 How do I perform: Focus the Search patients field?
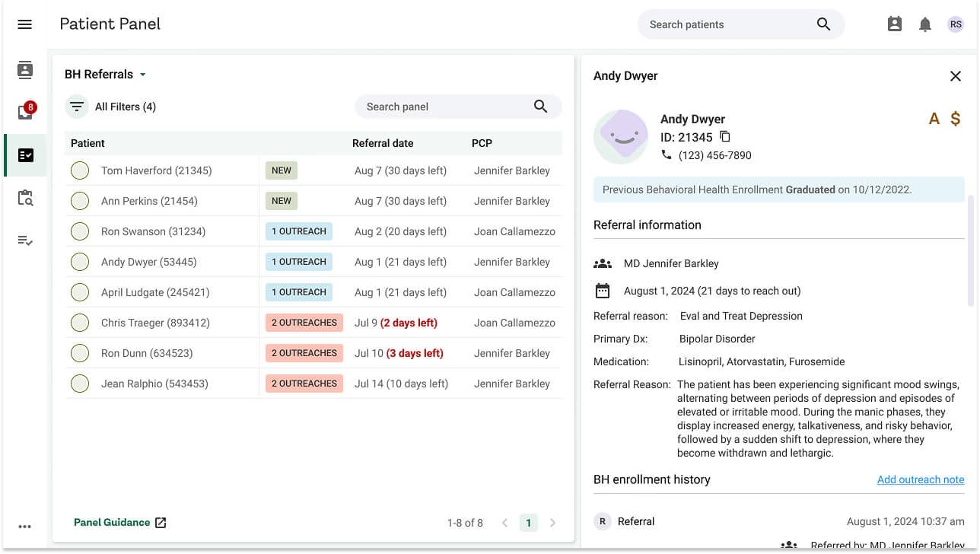tap(741, 24)
